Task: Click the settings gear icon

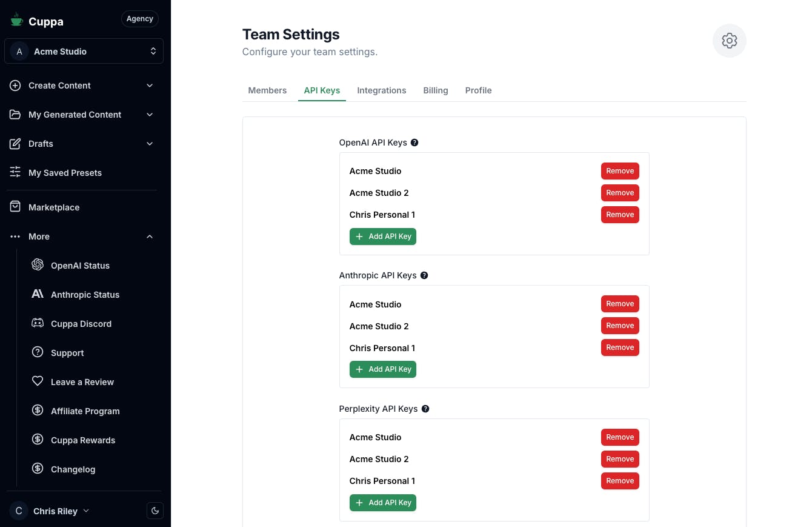Action: (x=729, y=41)
